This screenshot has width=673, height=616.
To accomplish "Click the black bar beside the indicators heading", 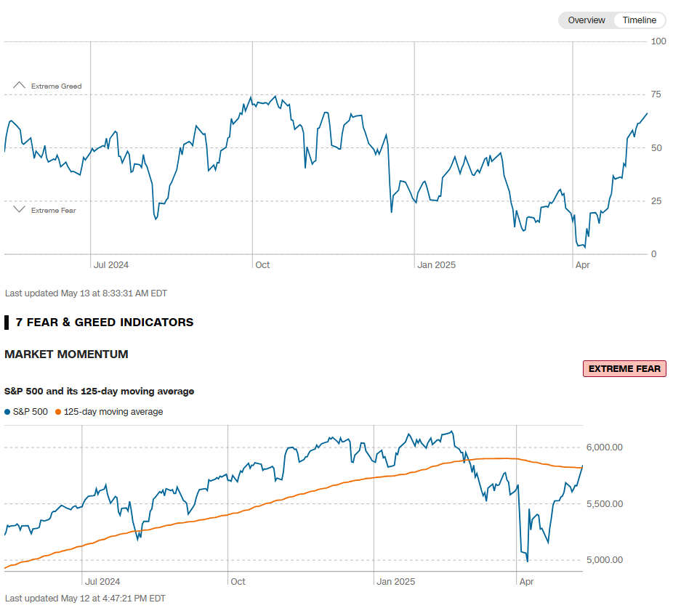I will [x=7, y=322].
